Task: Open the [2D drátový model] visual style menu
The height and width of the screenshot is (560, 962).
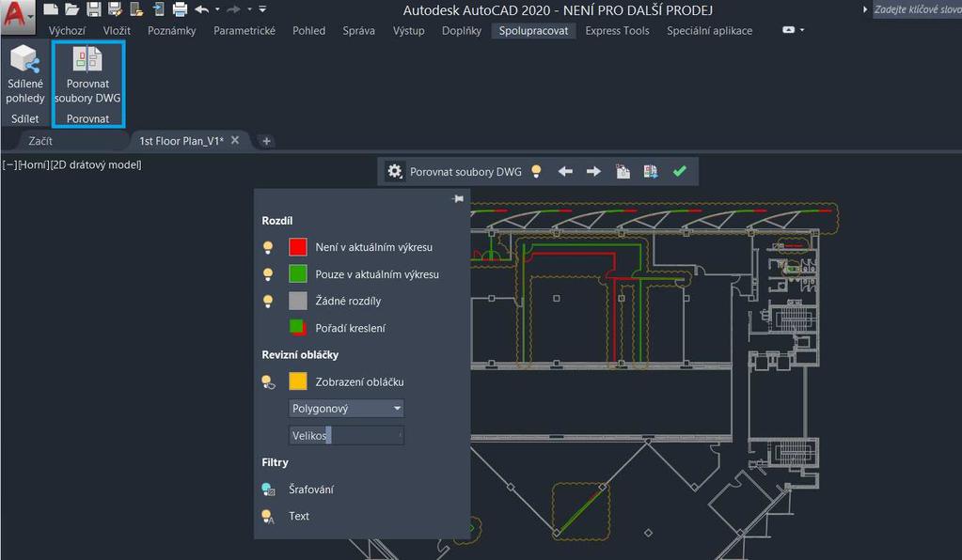Action: click(x=96, y=164)
